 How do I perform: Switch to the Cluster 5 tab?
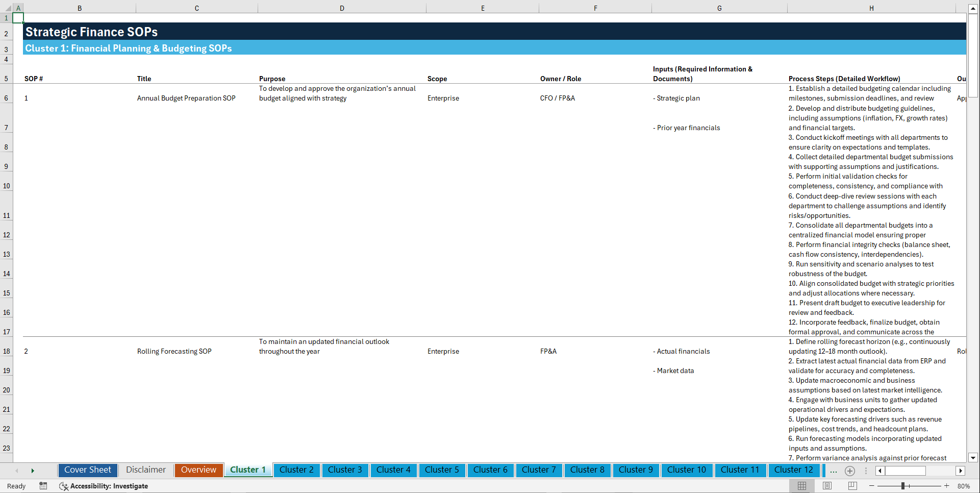click(442, 470)
